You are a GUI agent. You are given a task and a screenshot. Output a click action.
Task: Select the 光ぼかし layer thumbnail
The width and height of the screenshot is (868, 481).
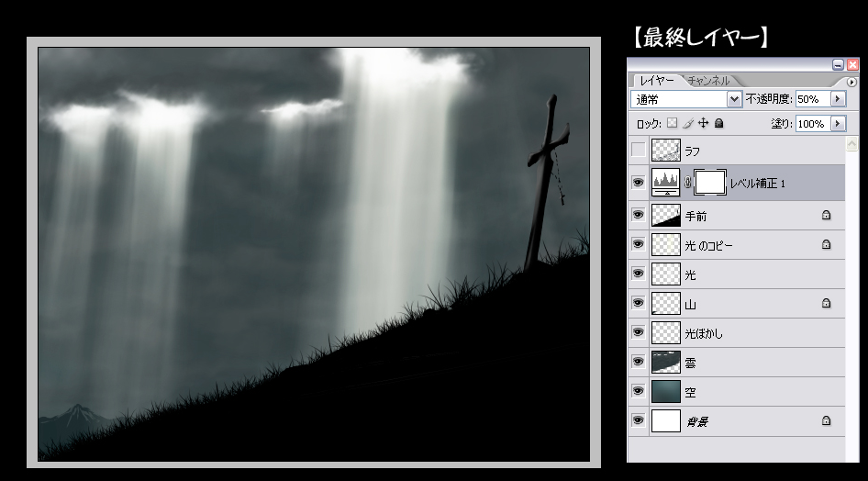666,332
